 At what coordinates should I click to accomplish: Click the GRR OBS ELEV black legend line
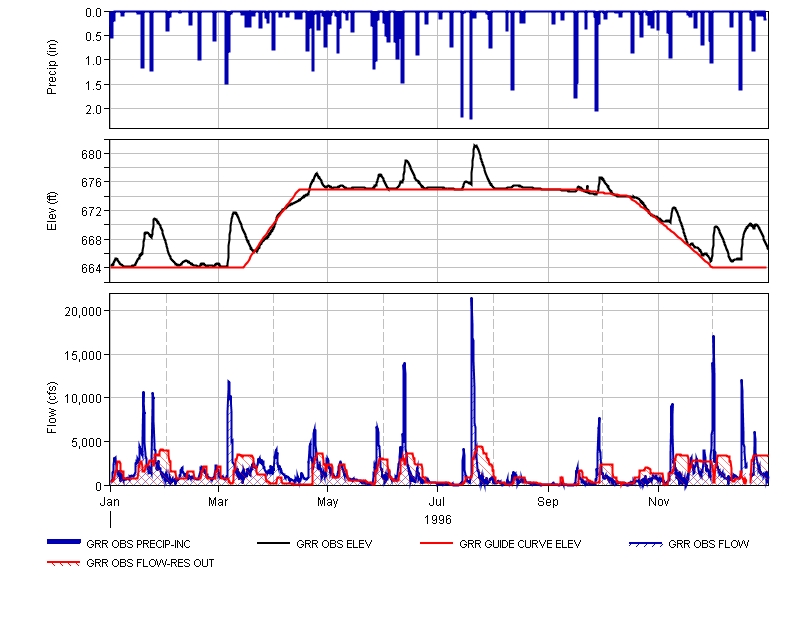point(275,543)
